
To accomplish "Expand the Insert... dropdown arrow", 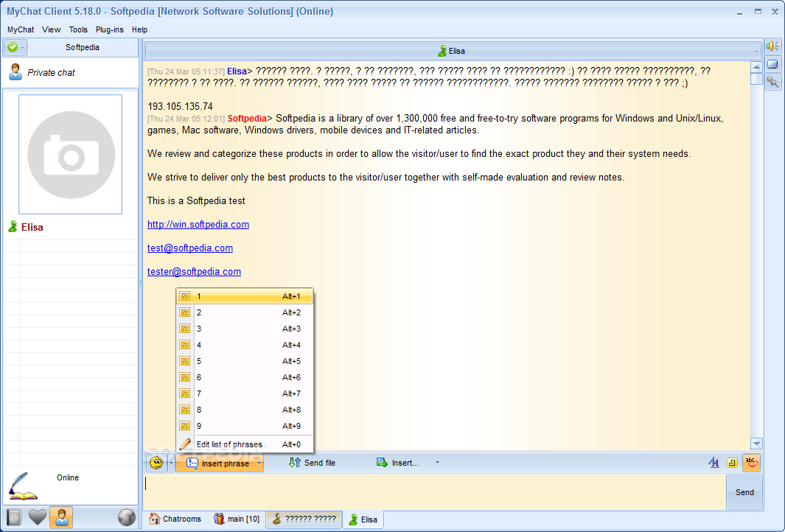I will coord(437,463).
